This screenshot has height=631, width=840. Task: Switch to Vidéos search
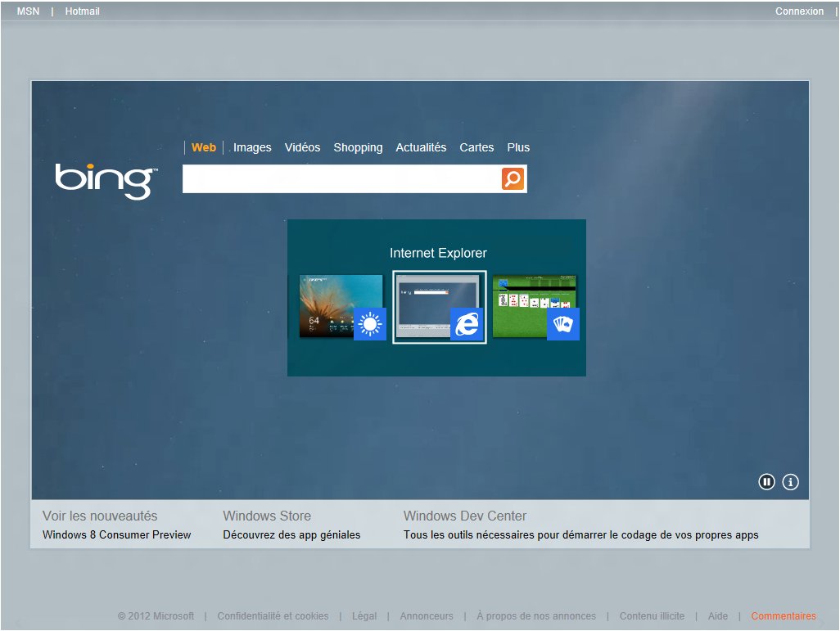pos(302,147)
